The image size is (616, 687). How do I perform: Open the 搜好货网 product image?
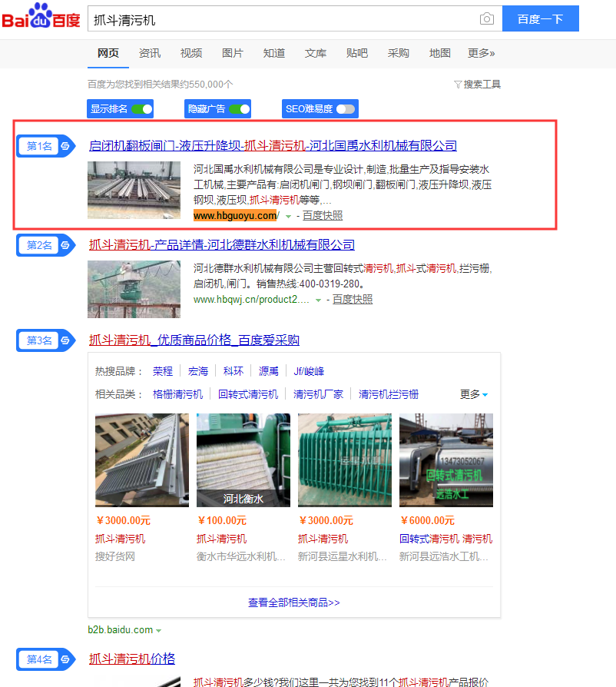pos(142,460)
